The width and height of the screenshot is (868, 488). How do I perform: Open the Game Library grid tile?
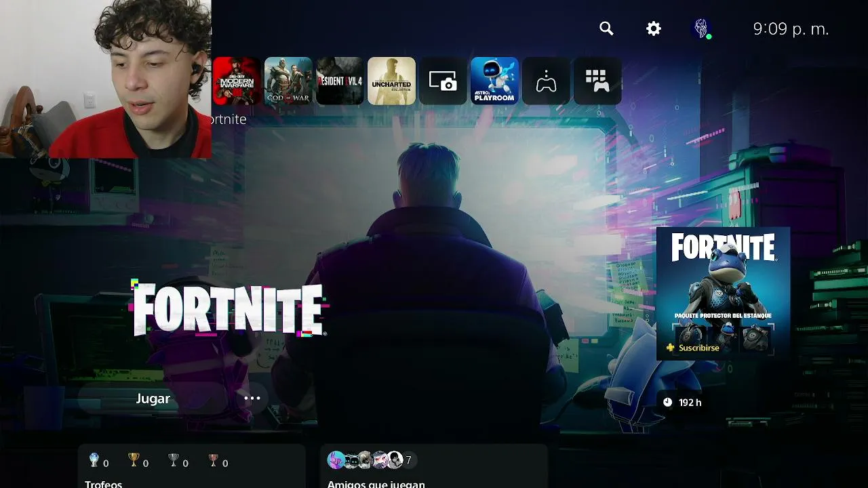click(597, 81)
